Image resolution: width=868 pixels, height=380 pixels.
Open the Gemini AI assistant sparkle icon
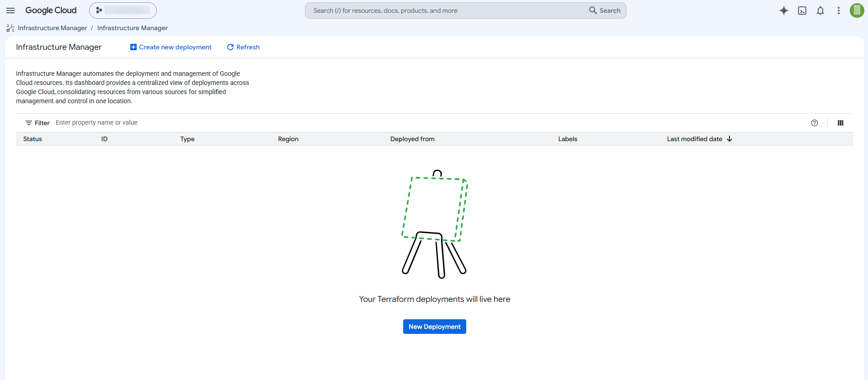(x=784, y=11)
